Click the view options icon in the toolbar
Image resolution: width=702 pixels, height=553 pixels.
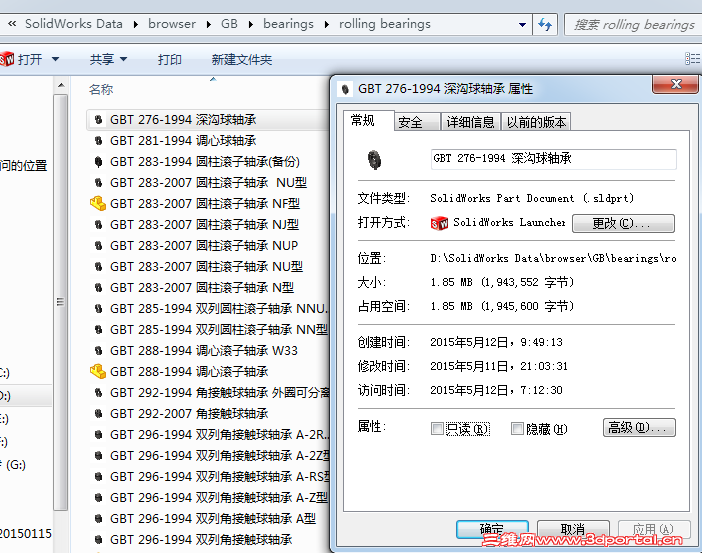tap(693, 59)
